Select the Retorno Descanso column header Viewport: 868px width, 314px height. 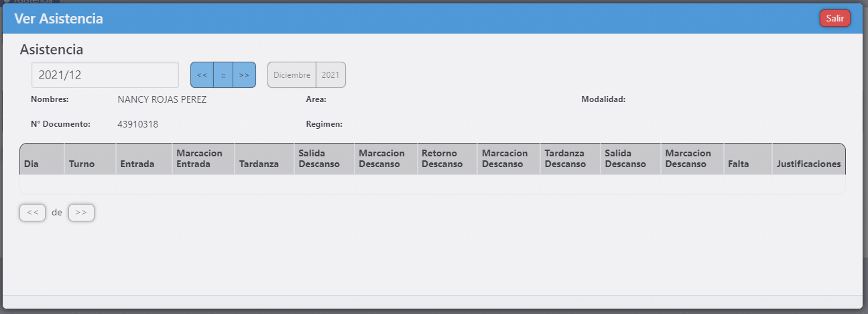pyautogui.click(x=442, y=159)
